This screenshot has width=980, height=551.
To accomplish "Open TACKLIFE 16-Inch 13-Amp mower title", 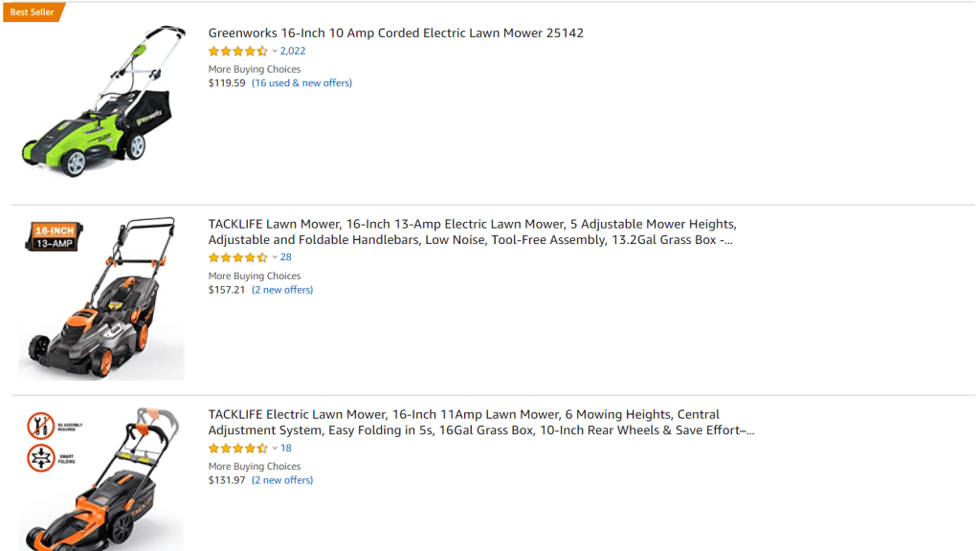I will (472, 231).
